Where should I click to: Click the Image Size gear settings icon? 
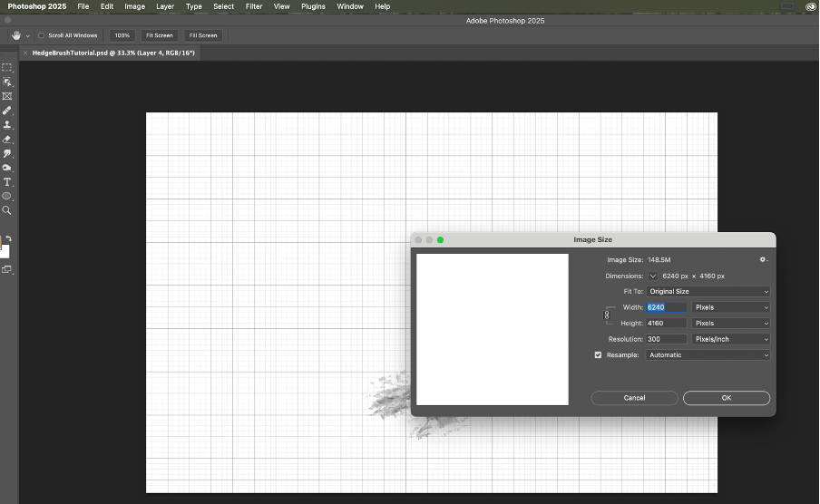click(x=764, y=260)
